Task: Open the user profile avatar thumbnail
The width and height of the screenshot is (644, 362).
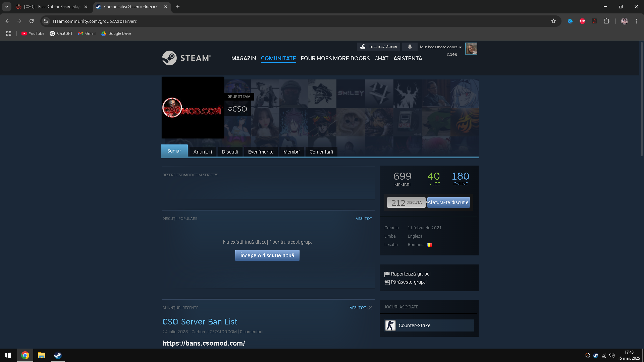Action: [471, 49]
